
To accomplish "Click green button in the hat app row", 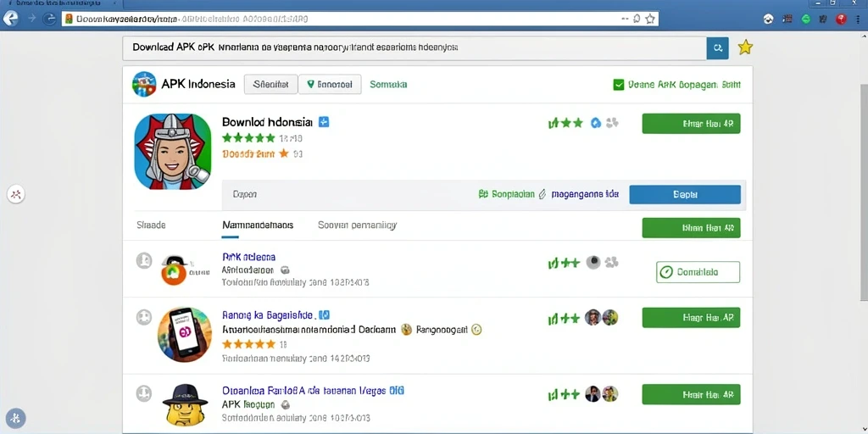I will click(691, 394).
